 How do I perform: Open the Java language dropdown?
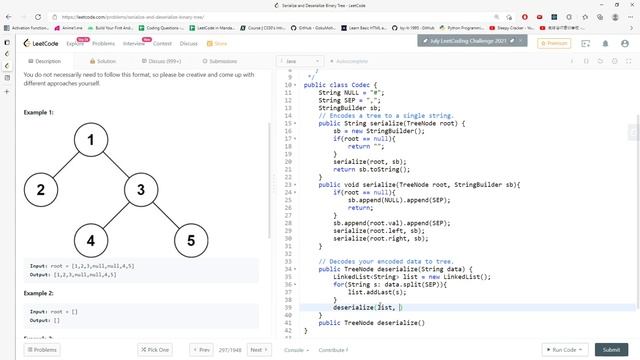tap(300, 61)
